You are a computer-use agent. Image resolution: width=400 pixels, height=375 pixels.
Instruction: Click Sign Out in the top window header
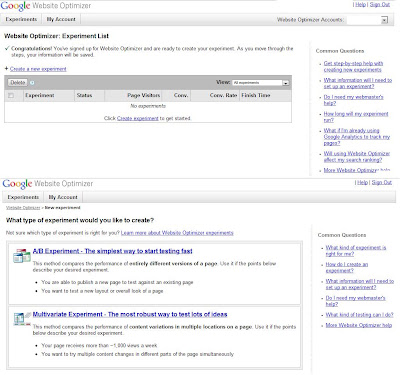[380, 4]
